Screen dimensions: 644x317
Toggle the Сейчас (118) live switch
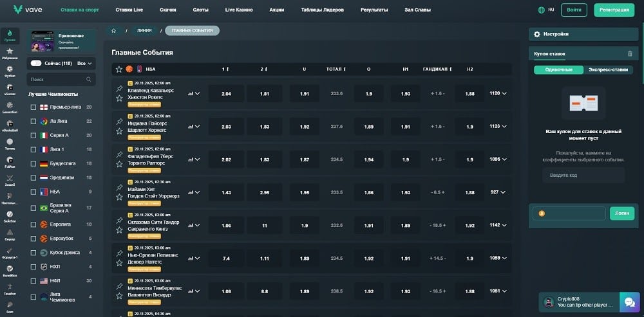pos(36,63)
